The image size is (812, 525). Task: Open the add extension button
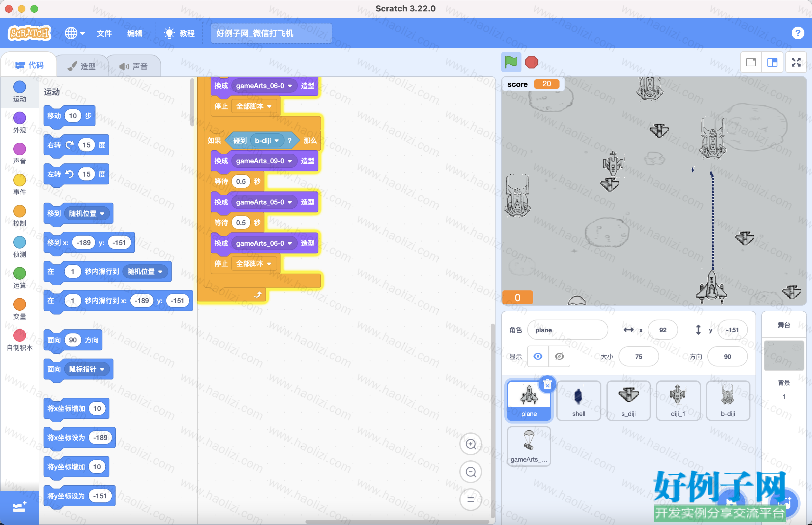tap(19, 508)
